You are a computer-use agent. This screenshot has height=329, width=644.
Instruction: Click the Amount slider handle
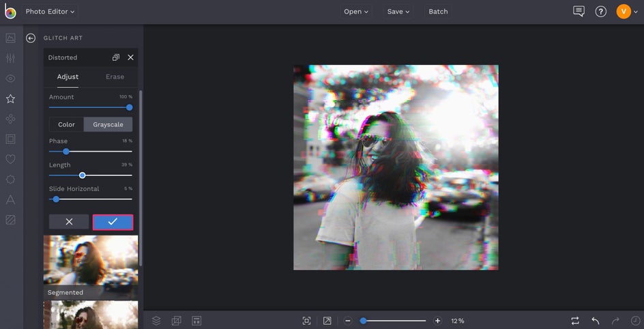click(x=130, y=107)
